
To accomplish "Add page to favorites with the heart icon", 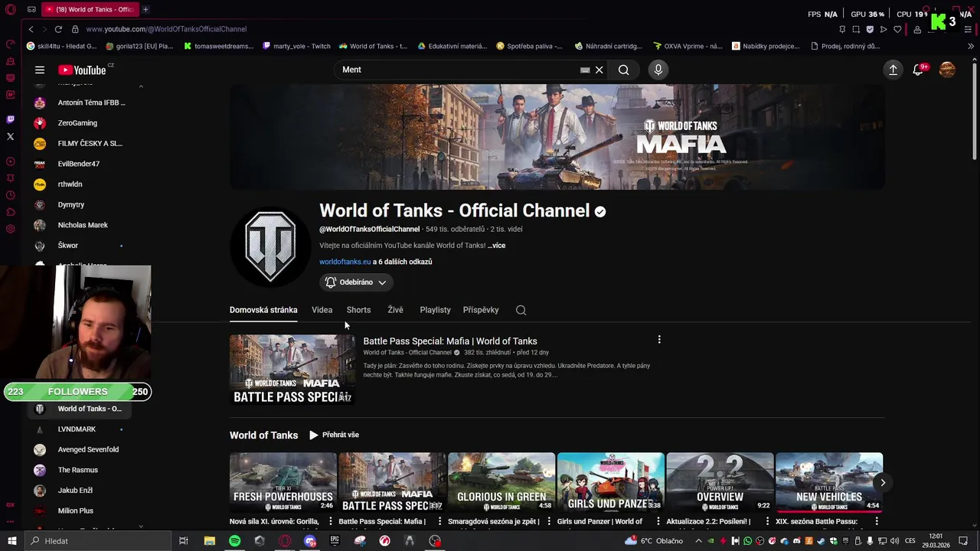I will [897, 29].
